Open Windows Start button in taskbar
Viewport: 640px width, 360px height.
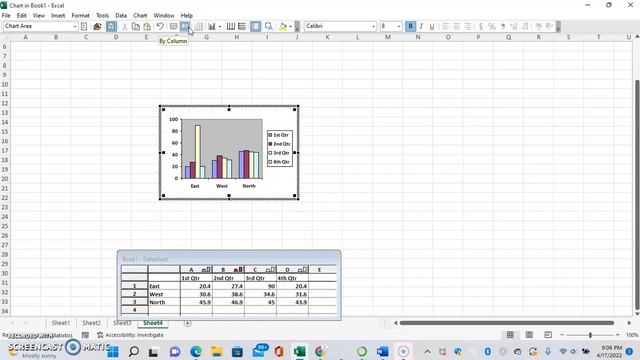coord(113,351)
